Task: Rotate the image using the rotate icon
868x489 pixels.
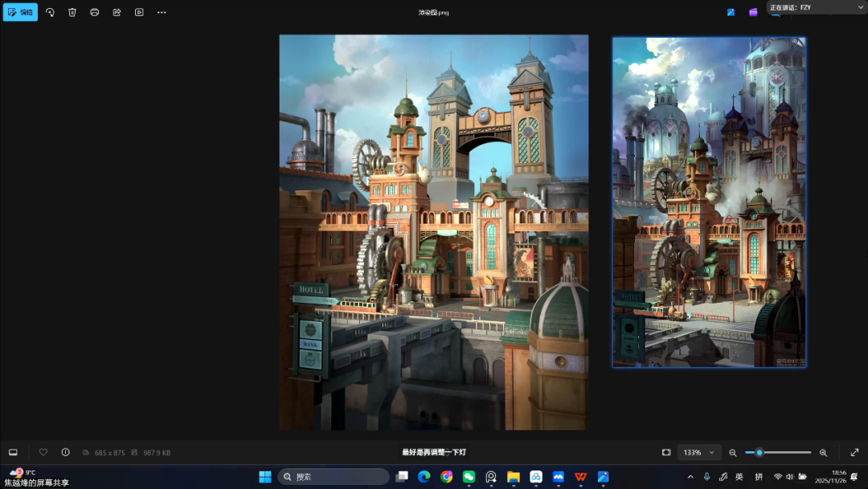Action: click(50, 12)
